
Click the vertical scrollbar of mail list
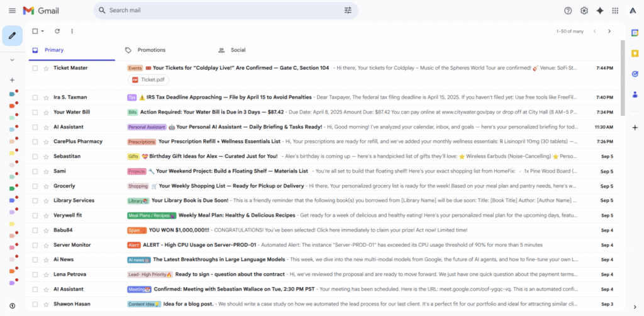623,78
